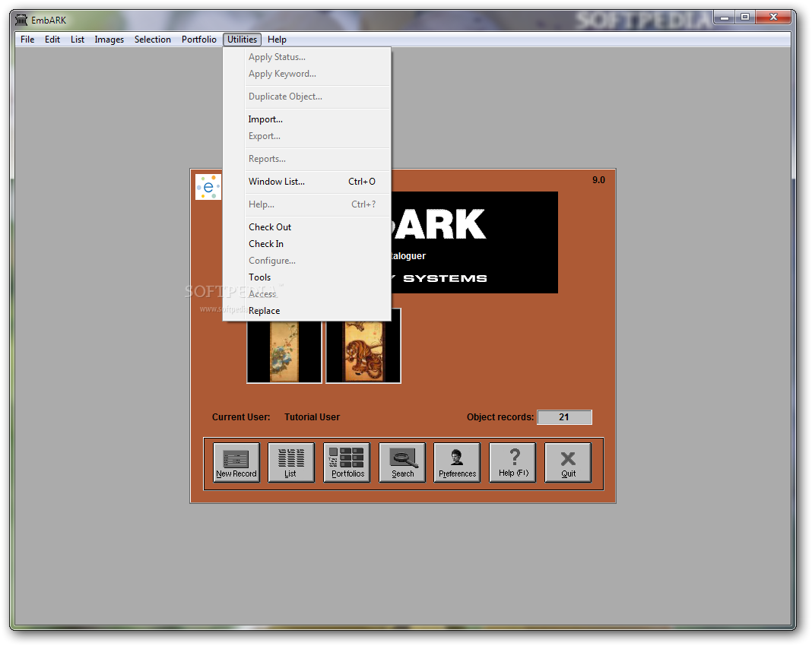812x646 pixels.
Task: Click Export... in Utilities menu
Action: click(x=306, y=135)
